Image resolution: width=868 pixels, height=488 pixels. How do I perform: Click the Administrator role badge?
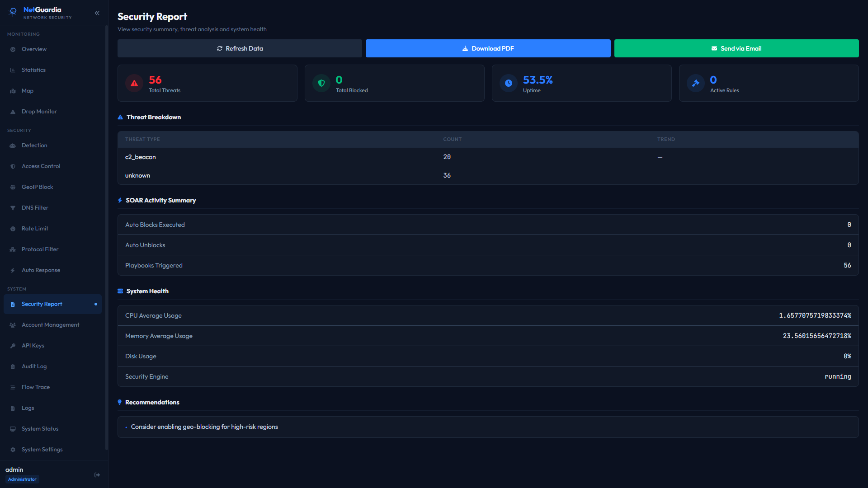(22, 479)
